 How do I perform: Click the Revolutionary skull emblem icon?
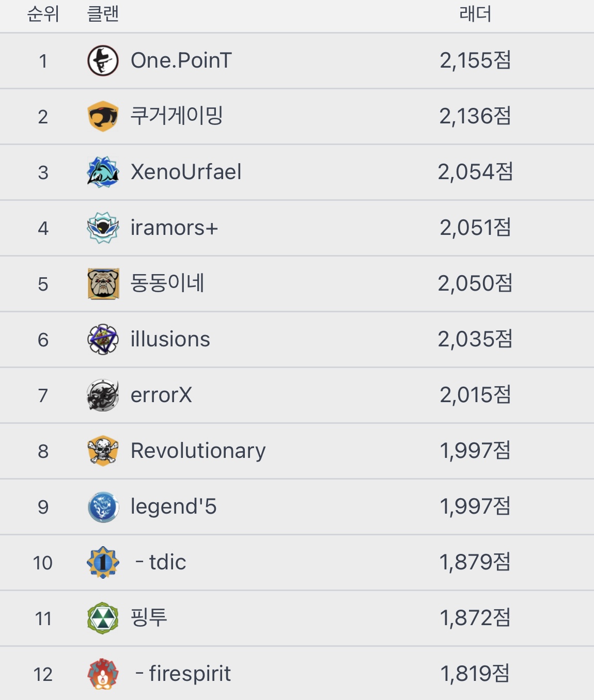click(103, 451)
